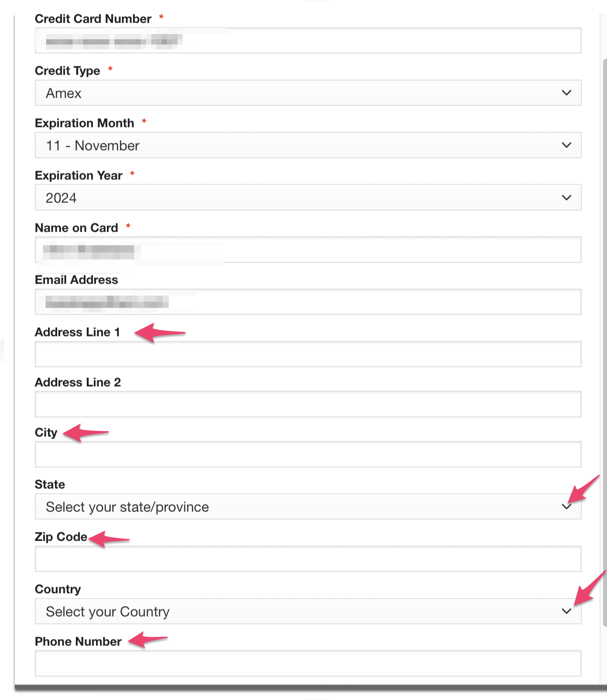Open the Expiration Year dropdown showing 2024
The height and width of the screenshot is (700, 607).
[308, 197]
